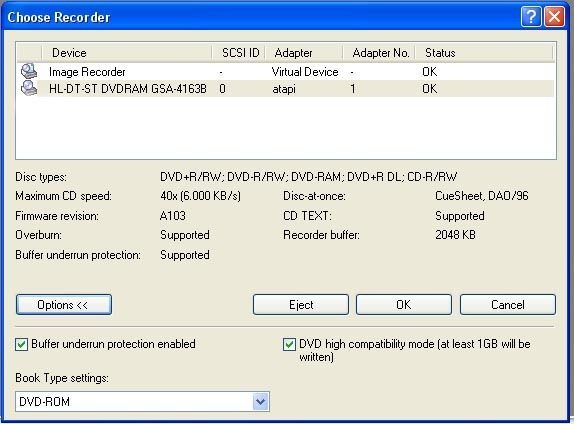Select the Image Recorder virtual device row
Viewport: 574px width, 424px height.
(286, 71)
